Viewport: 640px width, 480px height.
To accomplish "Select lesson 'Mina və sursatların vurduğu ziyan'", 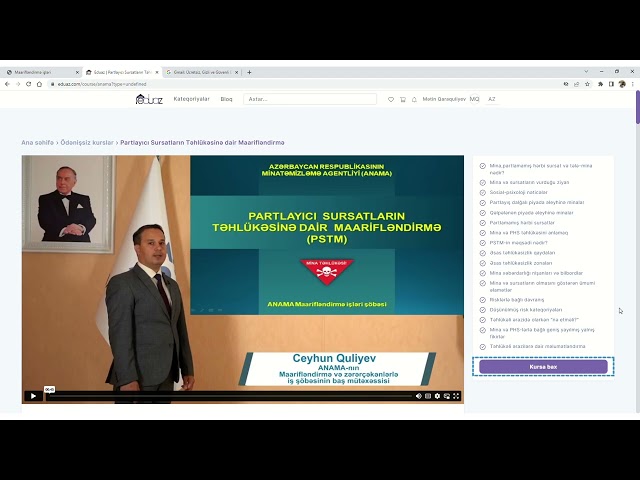I will coord(529,182).
